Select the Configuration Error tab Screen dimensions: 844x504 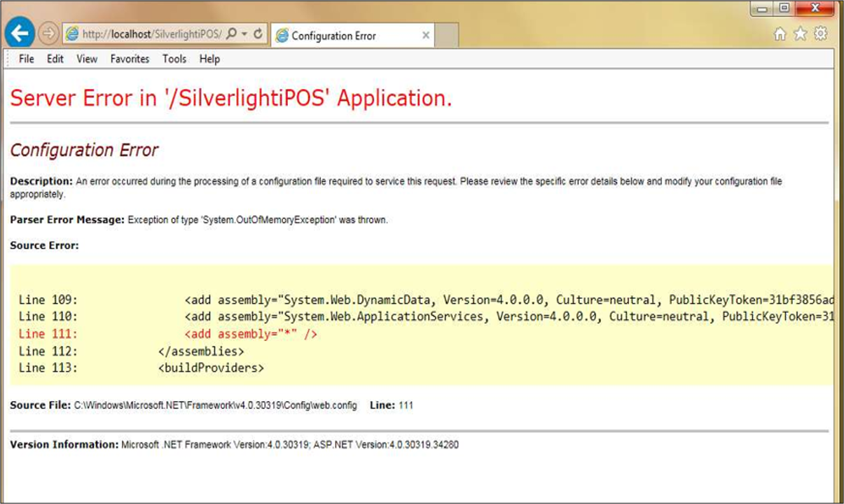click(x=352, y=36)
